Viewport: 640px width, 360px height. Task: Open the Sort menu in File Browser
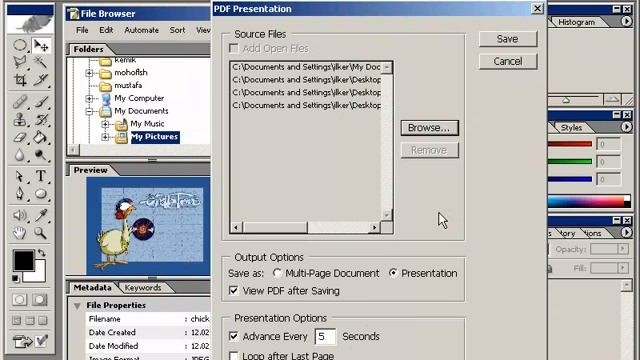pyautogui.click(x=178, y=30)
